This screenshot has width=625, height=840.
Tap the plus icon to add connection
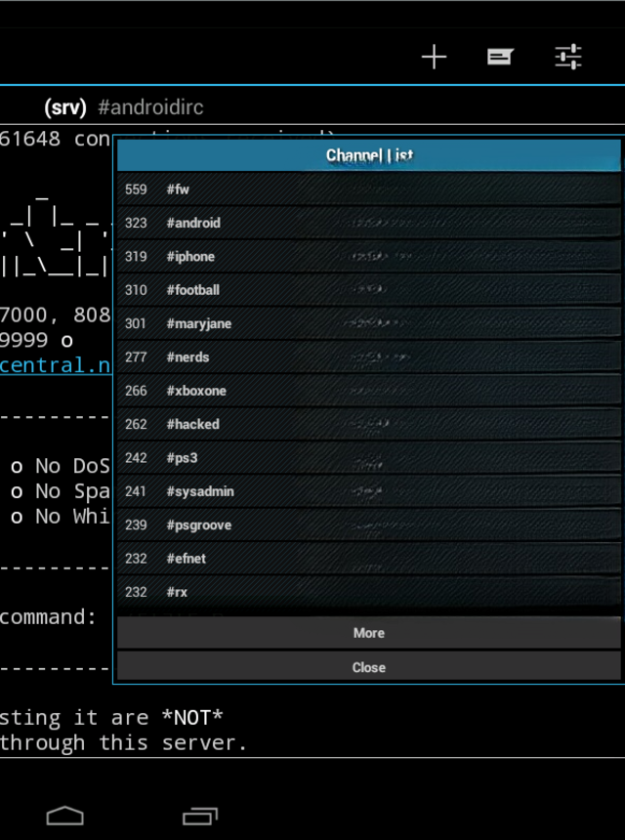pos(434,58)
